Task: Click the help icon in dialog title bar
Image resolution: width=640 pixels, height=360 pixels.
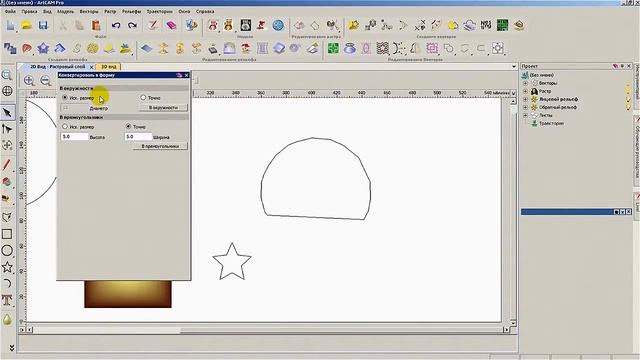Action: click(179, 75)
